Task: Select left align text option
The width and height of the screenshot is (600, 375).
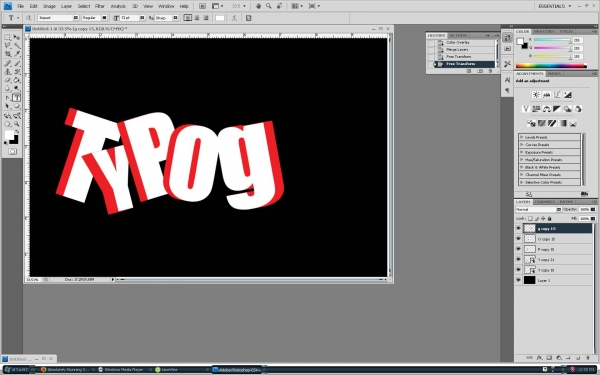Action: (x=188, y=18)
